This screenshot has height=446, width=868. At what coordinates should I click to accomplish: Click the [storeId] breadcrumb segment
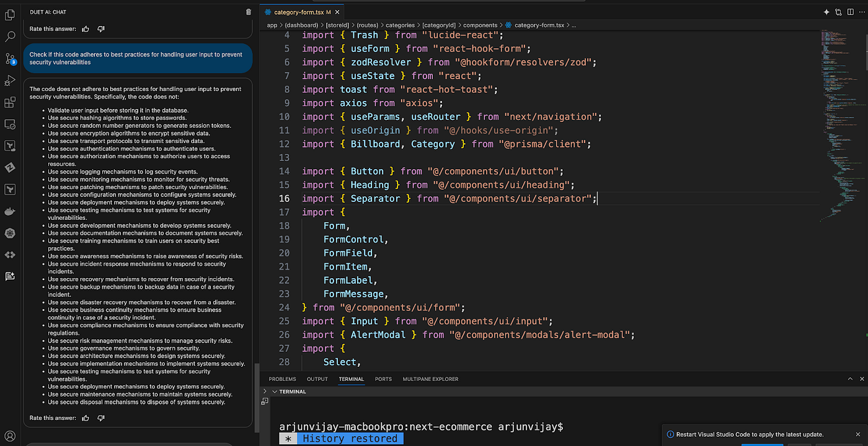coord(338,25)
